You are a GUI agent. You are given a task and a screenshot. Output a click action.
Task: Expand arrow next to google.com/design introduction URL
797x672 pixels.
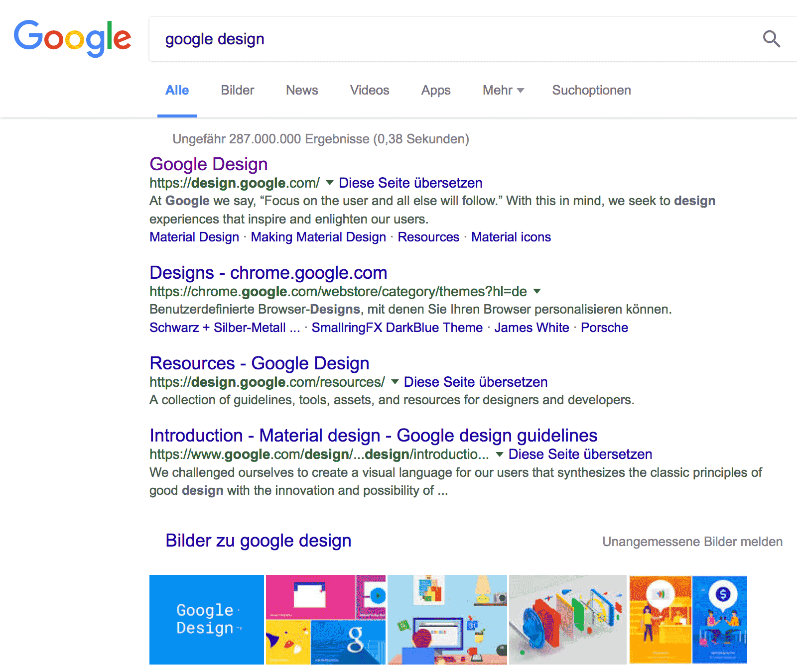coord(500,454)
